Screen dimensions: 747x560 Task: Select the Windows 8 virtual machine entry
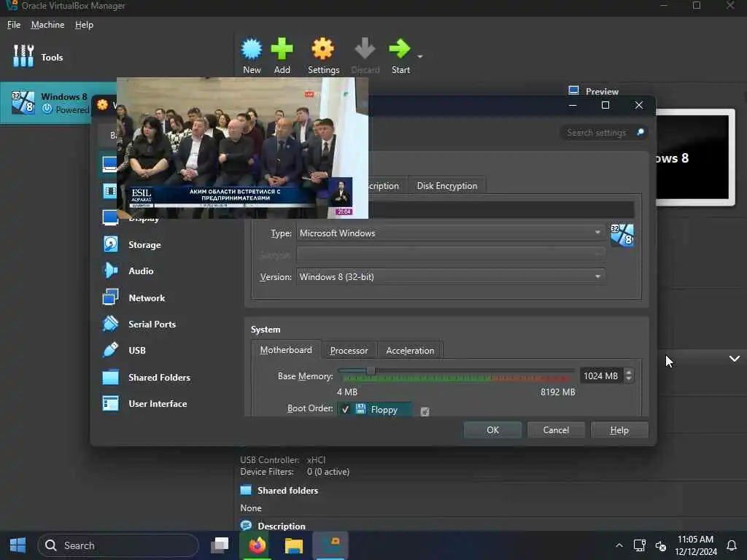tap(58, 103)
